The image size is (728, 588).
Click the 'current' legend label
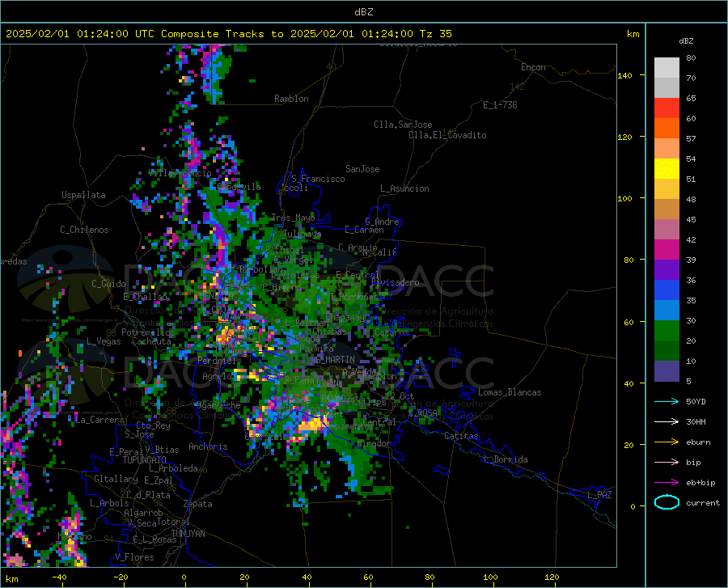click(702, 502)
